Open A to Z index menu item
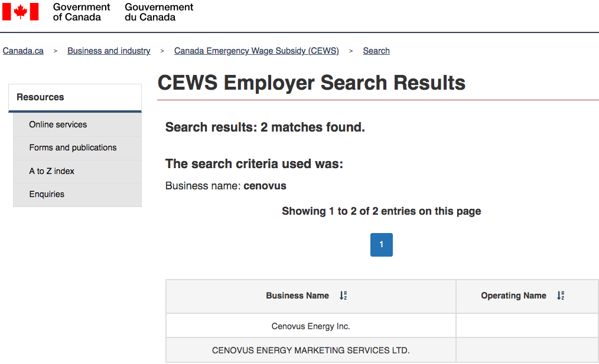The width and height of the screenshot is (599, 364). click(77, 171)
